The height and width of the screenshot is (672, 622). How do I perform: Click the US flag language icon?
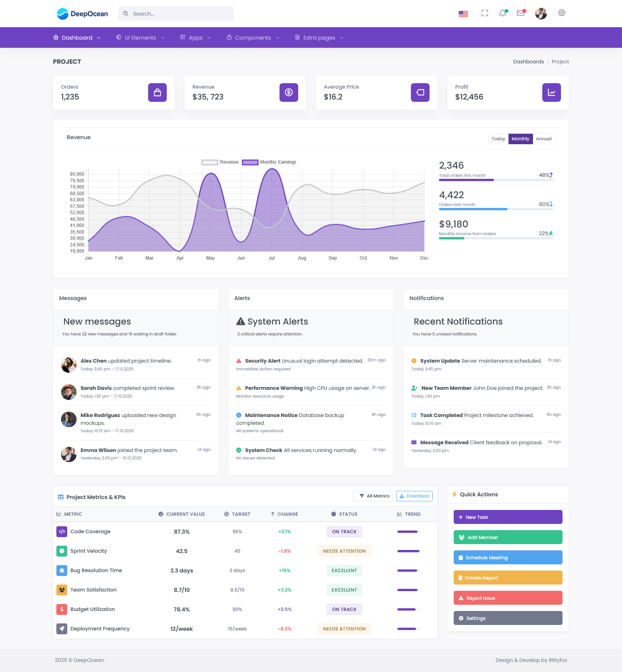463,13
